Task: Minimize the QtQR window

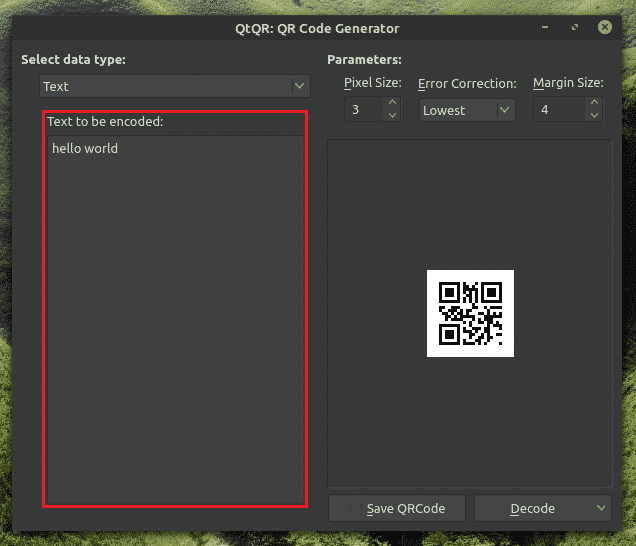Action: (547, 29)
